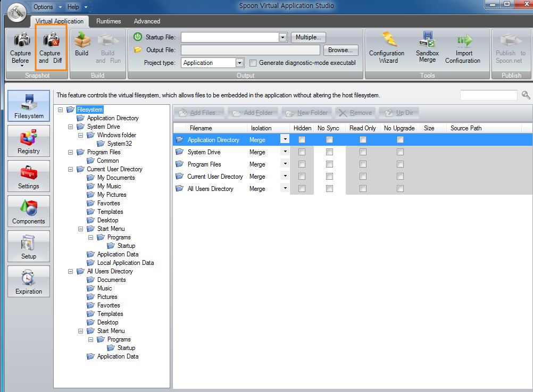Open Isolation dropdown for Program Files
The width and height of the screenshot is (533, 392).
(x=285, y=163)
